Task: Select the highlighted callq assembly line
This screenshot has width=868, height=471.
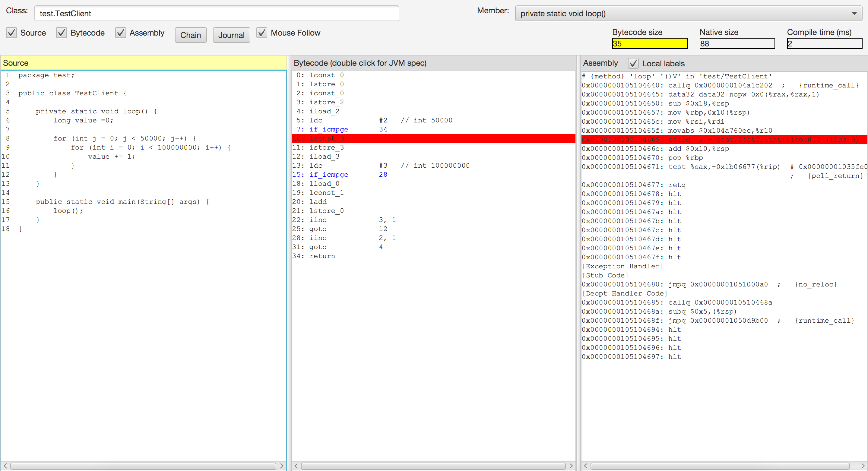Action: [x=724, y=140]
